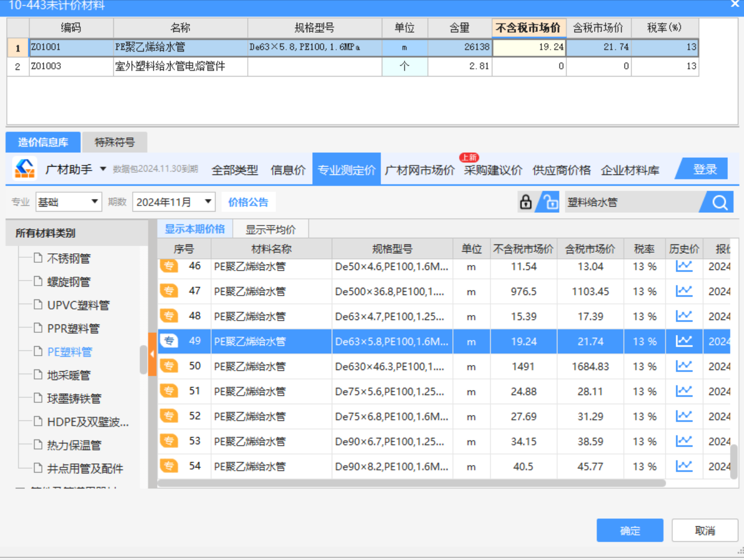Open history price chart for row 51

(x=683, y=391)
